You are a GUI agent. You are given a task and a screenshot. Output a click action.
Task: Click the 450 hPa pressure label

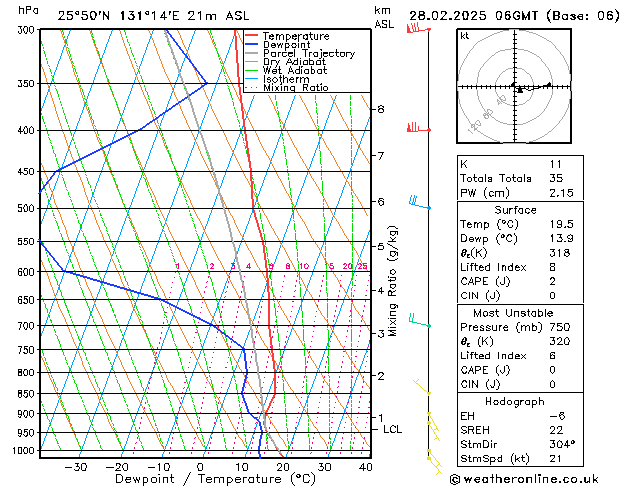click(x=28, y=172)
